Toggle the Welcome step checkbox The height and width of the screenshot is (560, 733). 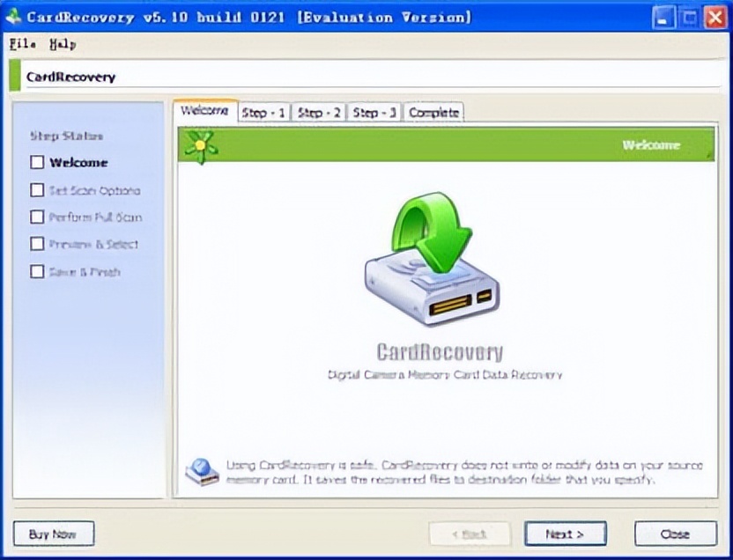pos(37,162)
